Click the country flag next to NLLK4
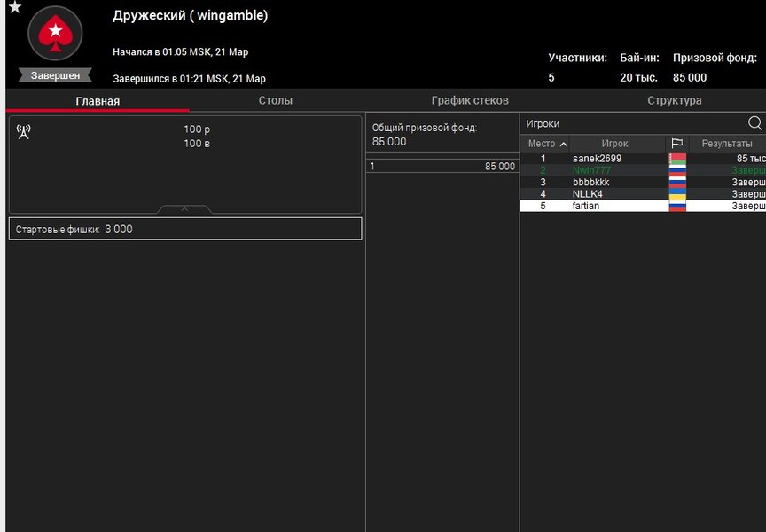This screenshot has height=532, width=766. 676,193
